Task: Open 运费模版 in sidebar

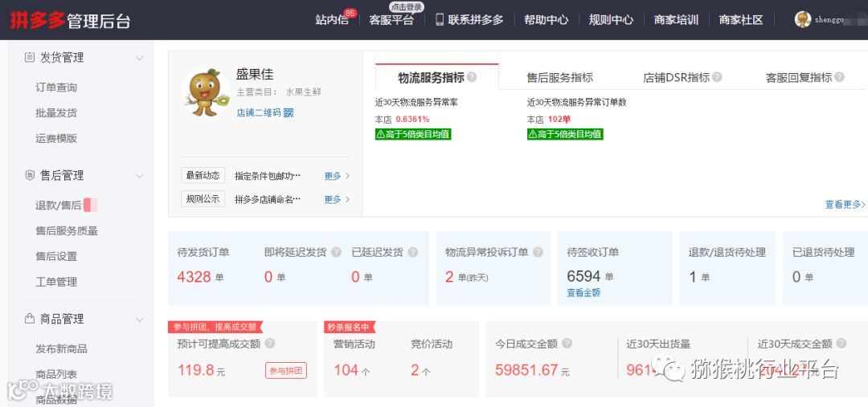Action: (56, 138)
